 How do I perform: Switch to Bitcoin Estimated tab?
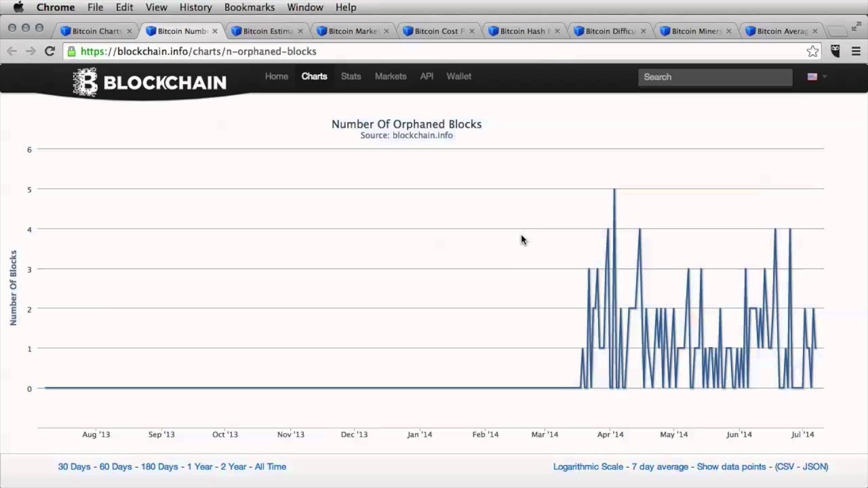[x=268, y=31]
